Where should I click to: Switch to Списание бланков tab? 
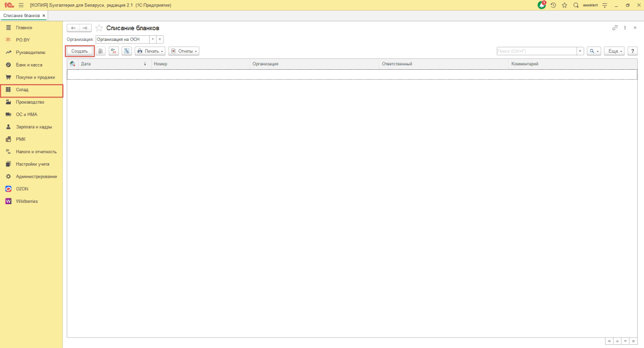click(22, 16)
